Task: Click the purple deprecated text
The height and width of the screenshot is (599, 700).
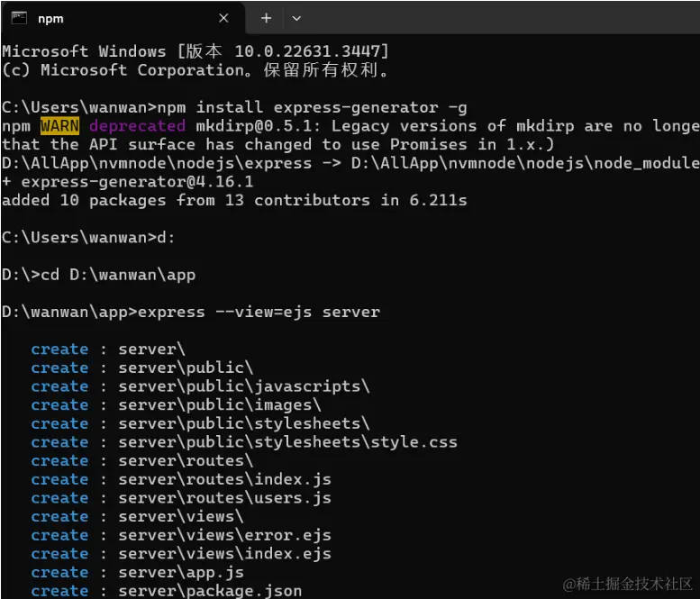Action: click(x=137, y=126)
